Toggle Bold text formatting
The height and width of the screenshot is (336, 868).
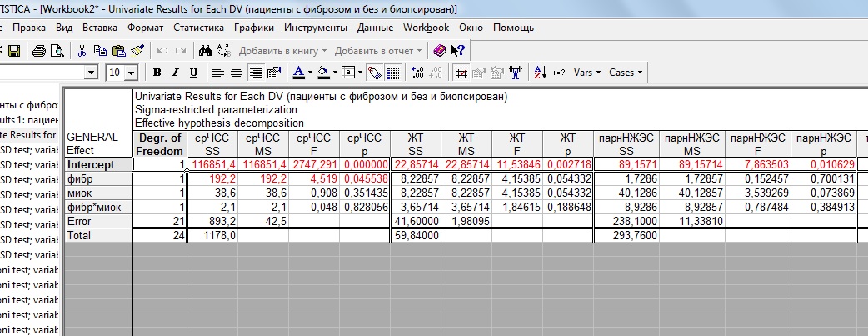click(156, 73)
